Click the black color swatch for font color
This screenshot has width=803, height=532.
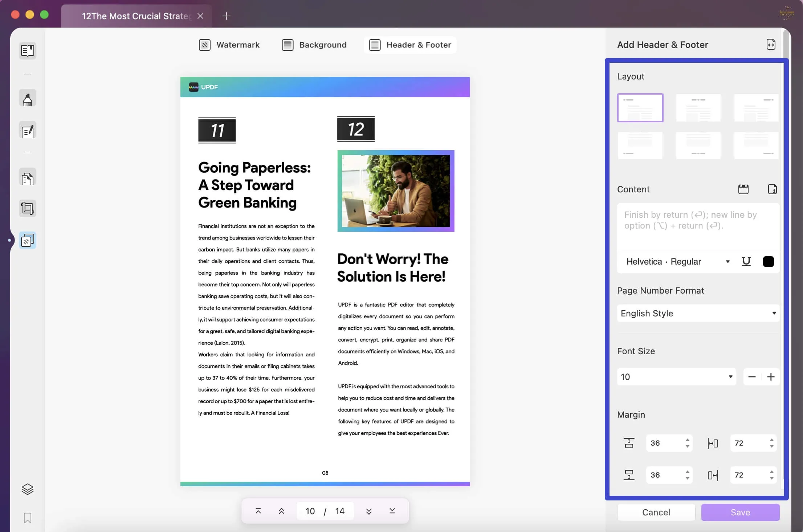769,261
